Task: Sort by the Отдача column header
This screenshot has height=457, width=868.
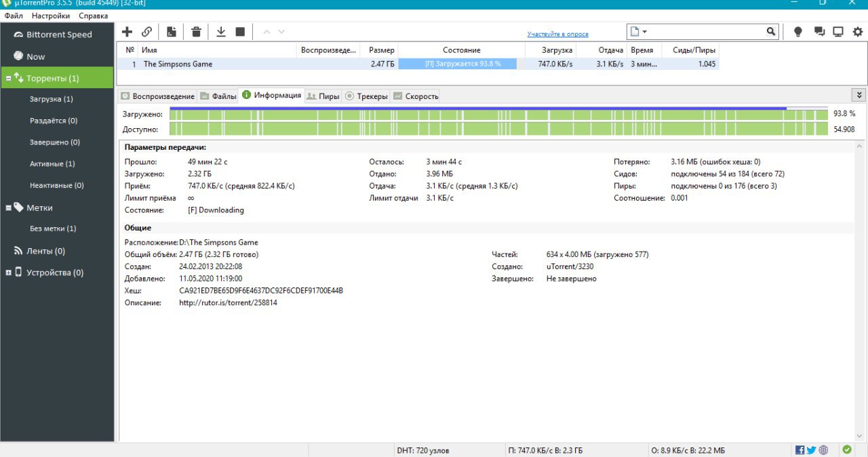Action: click(602, 50)
